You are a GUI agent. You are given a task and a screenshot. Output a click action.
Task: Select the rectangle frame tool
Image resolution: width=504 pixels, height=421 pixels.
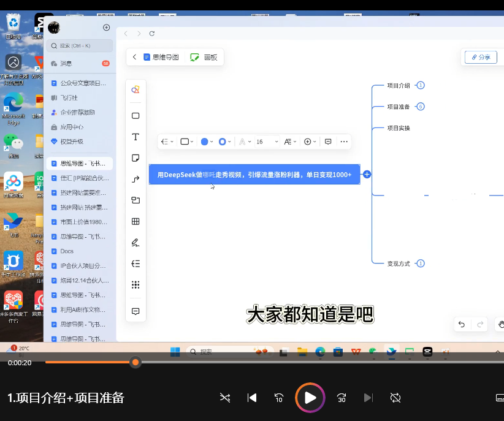136,116
